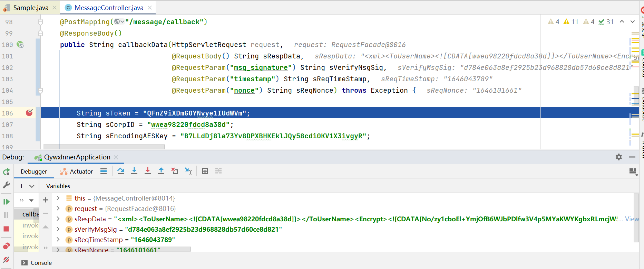The height and width of the screenshot is (269, 644).
Task: Click the Drop Frame icon
Action: [175, 171]
